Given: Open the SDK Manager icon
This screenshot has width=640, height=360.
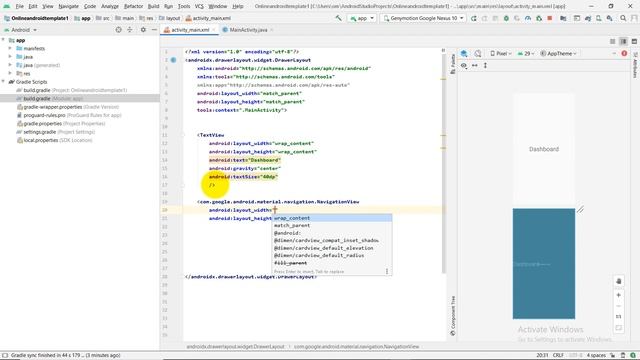Looking at the screenshot, I should click(x=609, y=18).
